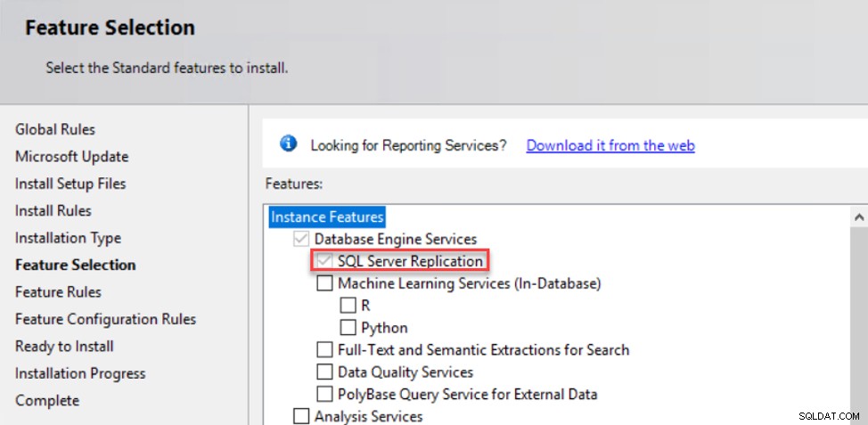Select the Install Setup Files step
Image resolution: width=868 pixels, height=425 pixels.
coord(70,184)
